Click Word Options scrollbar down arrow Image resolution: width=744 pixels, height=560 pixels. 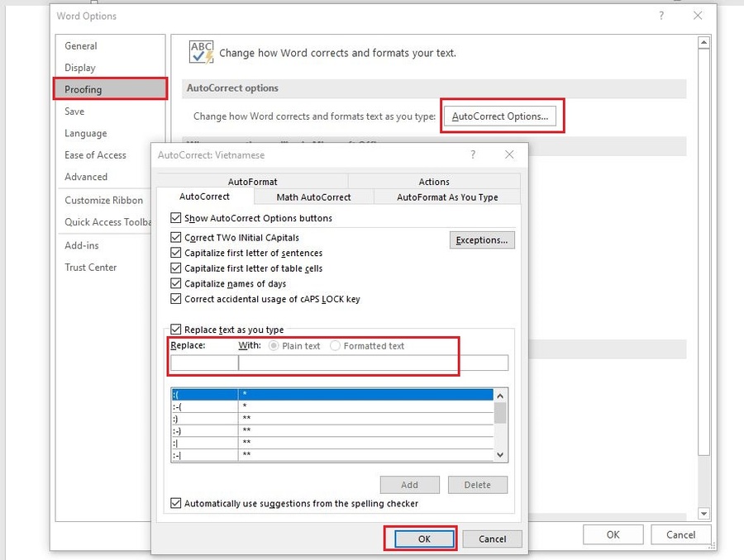point(703,514)
